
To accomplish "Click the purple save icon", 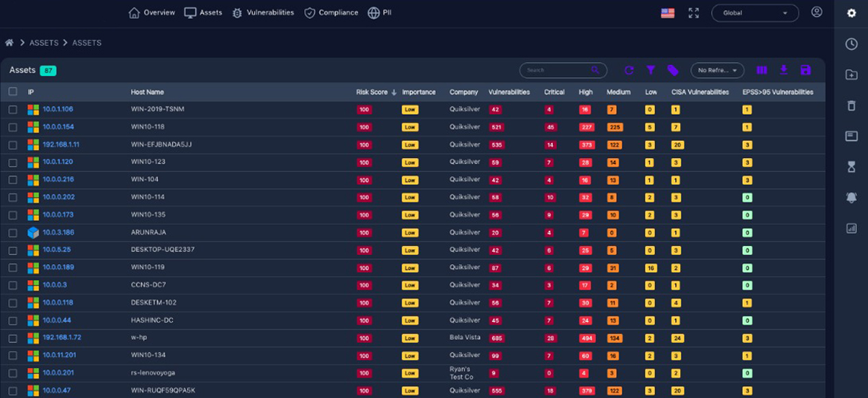I will 806,70.
